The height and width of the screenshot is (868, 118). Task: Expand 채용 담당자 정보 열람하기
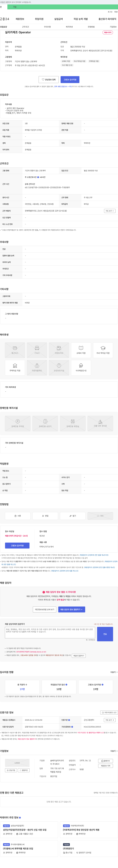pos(72,610)
